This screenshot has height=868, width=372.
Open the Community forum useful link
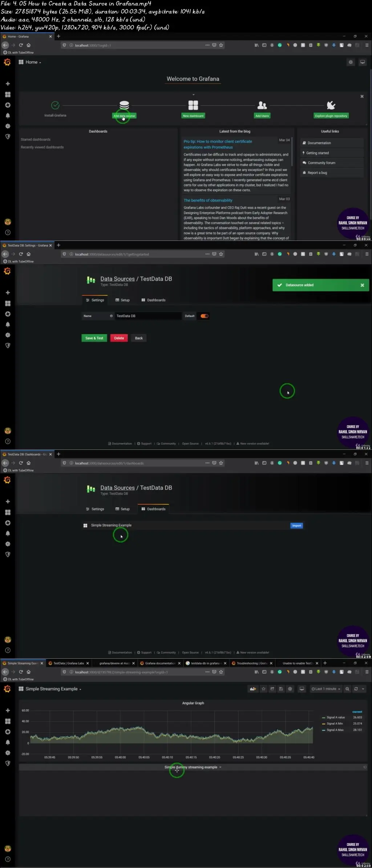[332, 163]
